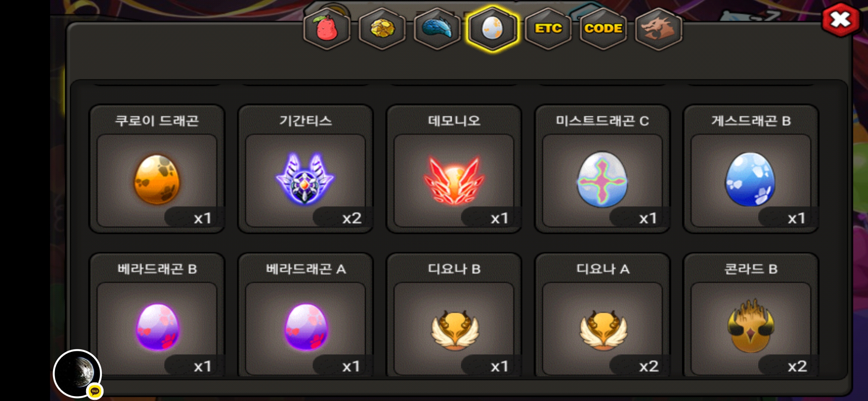Close the inventory with red X
The image size is (868, 401).
pos(841,20)
